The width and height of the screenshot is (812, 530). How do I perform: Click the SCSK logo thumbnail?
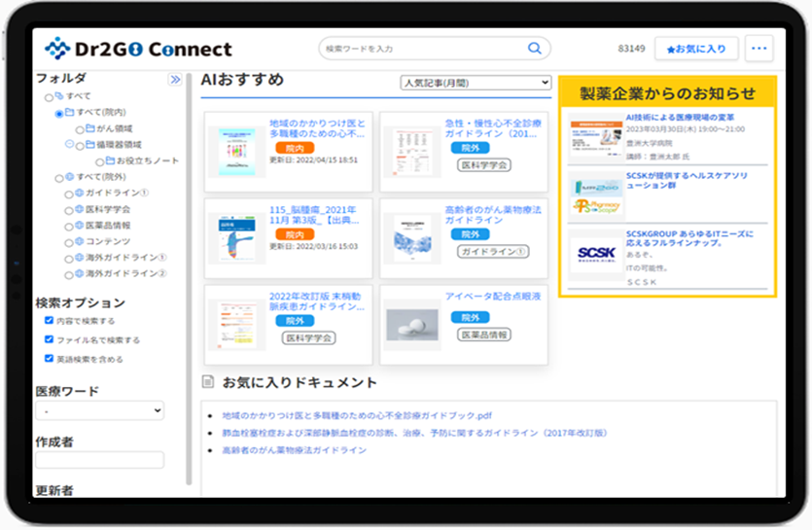click(x=596, y=254)
